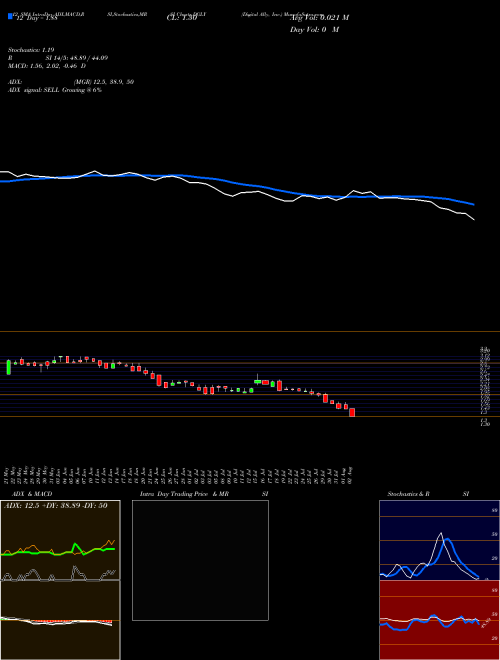Click the stochastics peak in the blue panel

[x=441, y=534]
